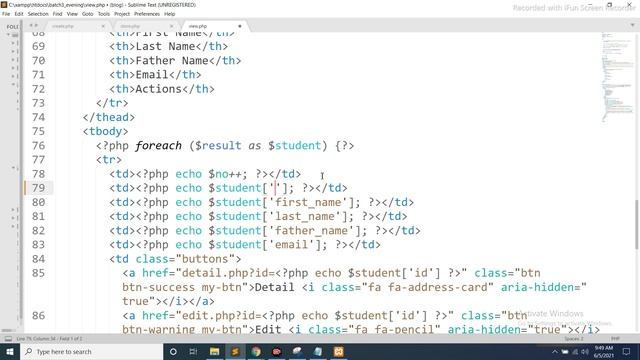Click inside the empty quotes on line 79
The image size is (640, 360).
[x=276, y=188]
